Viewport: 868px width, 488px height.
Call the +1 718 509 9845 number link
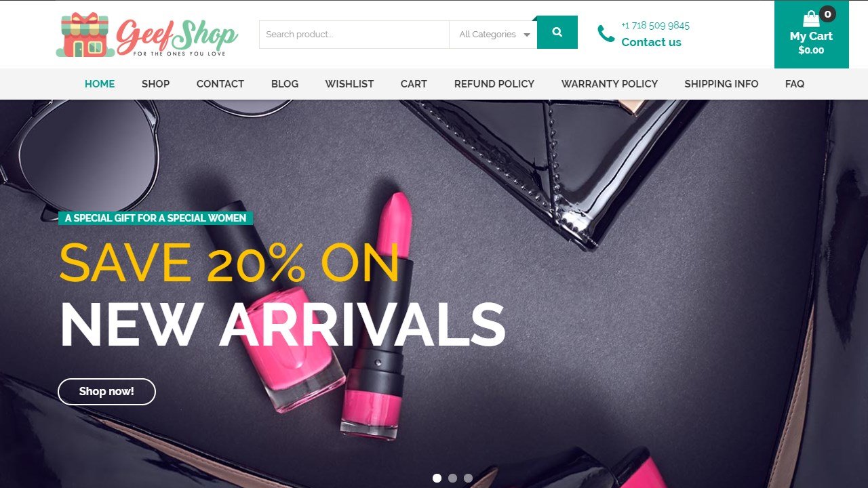(655, 26)
